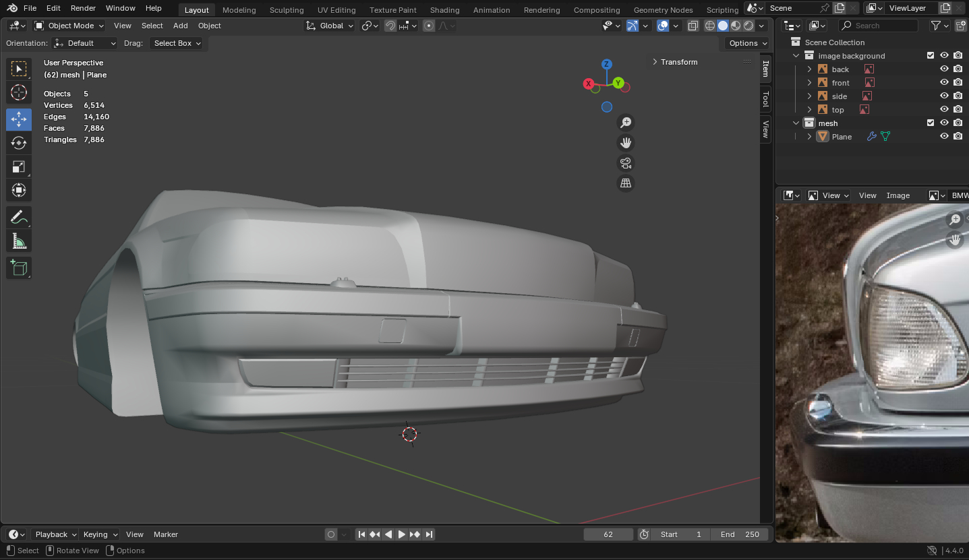Image resolution: width=969 pixels, height=560 pixels.
Task: Toggle camera view in viewport
Action: pos(626,163)
